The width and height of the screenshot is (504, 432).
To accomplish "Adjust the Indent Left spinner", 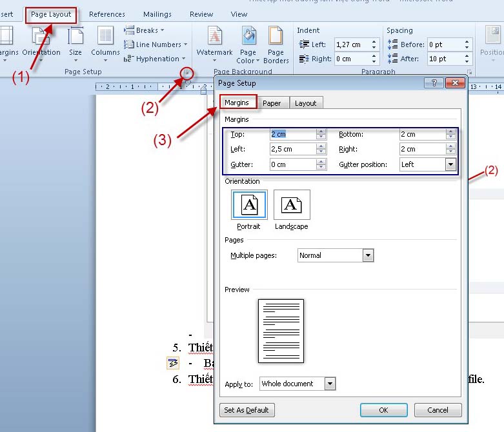I will [374, 44].
